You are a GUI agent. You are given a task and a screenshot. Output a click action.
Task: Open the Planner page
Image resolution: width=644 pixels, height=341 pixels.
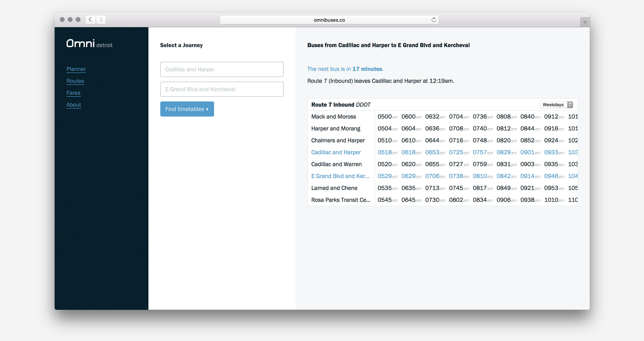76,69
